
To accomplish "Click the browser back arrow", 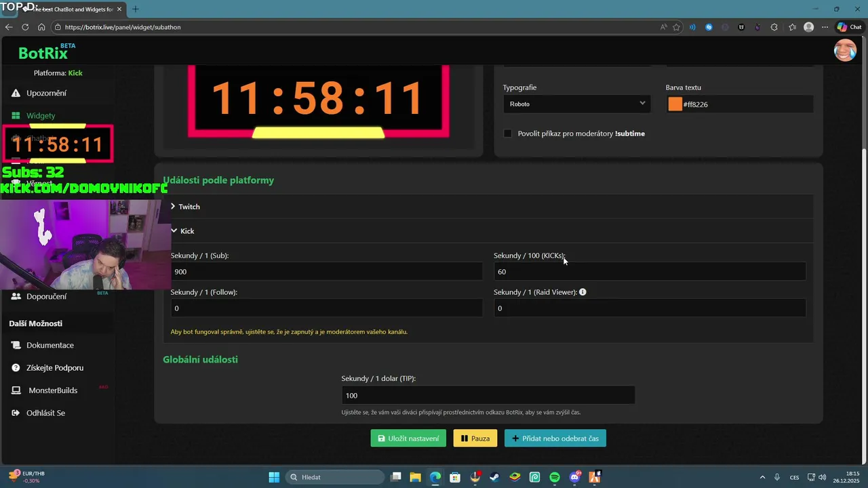I will pos(9,27).
